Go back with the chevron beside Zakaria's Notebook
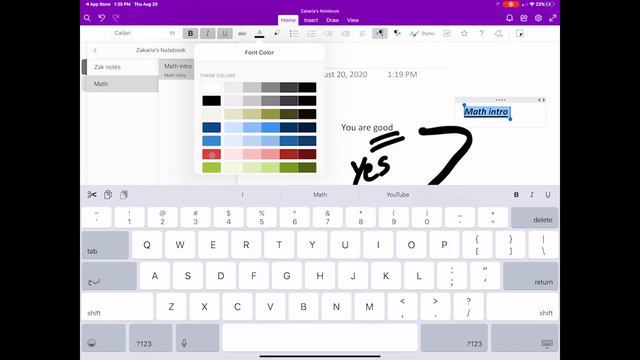Image resolution: width=640 pixels, height=360 pixels. (x=95, y=50)
